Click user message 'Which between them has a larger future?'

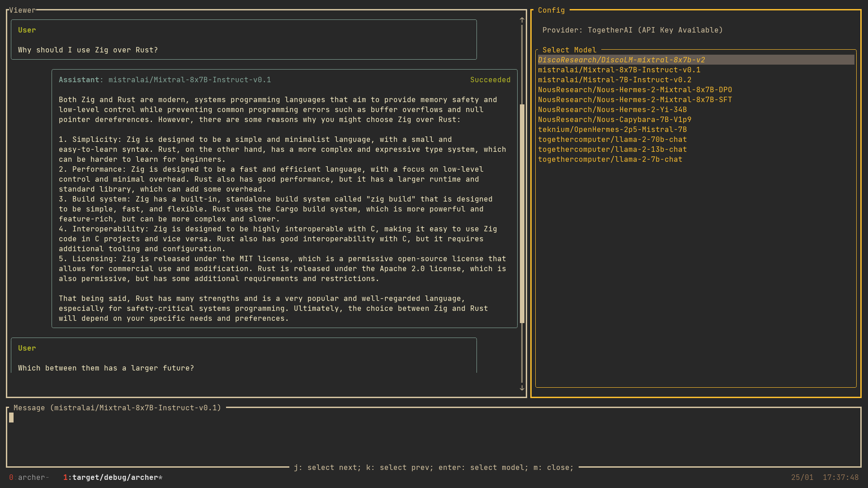[106, 368]
